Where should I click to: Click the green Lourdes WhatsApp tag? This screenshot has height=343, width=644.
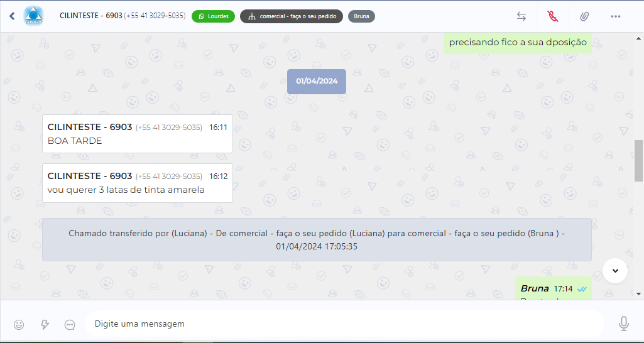pyautogui.click(x=213, y=16)
